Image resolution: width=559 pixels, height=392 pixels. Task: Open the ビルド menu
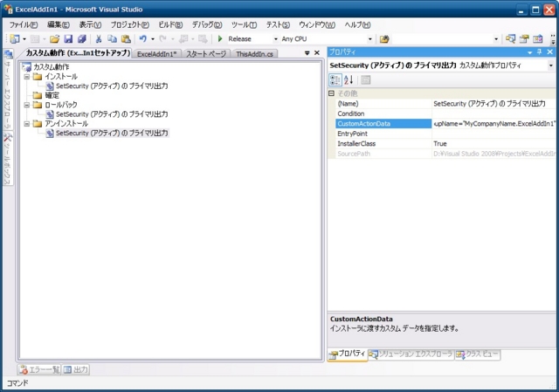(x=170, y=24)
